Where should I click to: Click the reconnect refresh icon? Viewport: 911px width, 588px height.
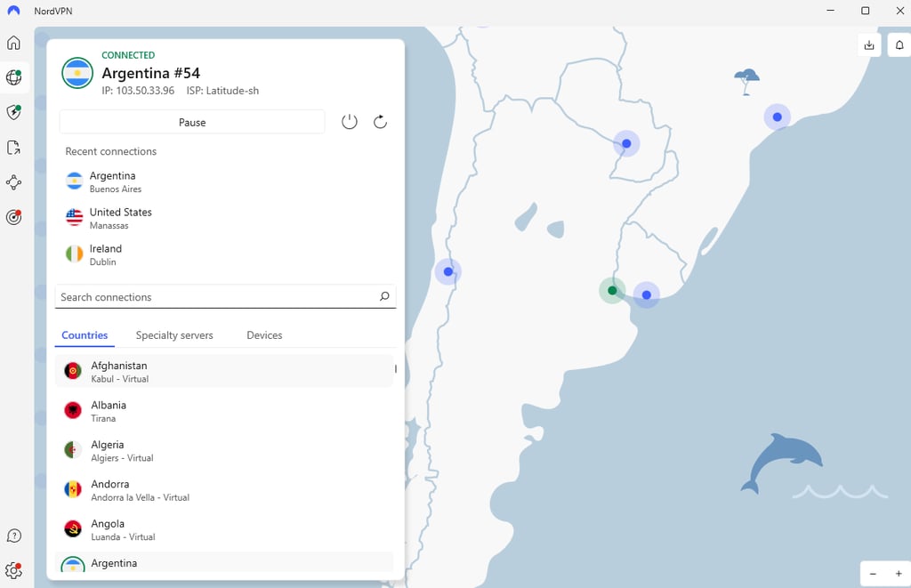click(380, 122)
